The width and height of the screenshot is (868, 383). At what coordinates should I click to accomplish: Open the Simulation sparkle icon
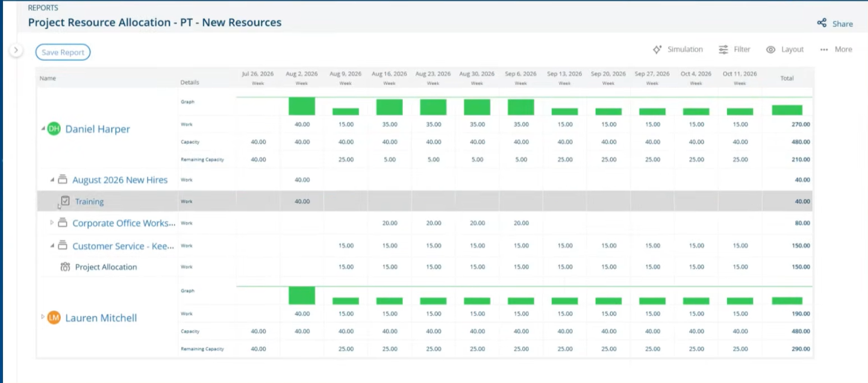click(x=657, y=49)
